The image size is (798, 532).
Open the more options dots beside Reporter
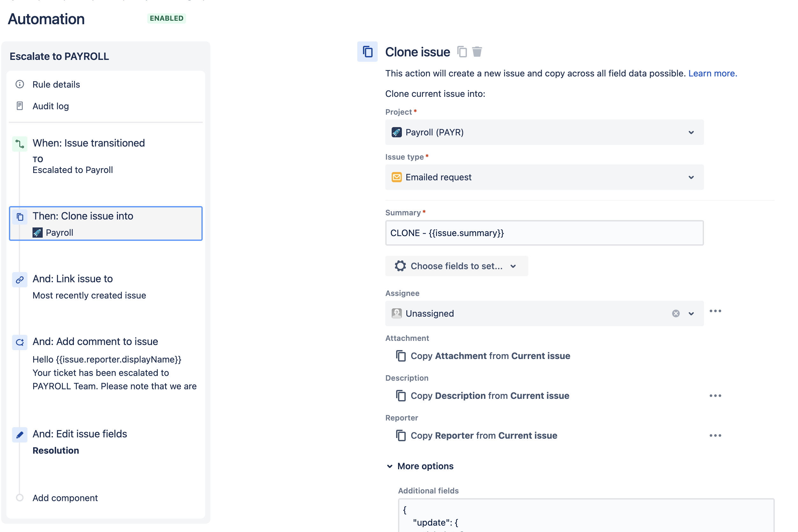(x=715, y=435)
